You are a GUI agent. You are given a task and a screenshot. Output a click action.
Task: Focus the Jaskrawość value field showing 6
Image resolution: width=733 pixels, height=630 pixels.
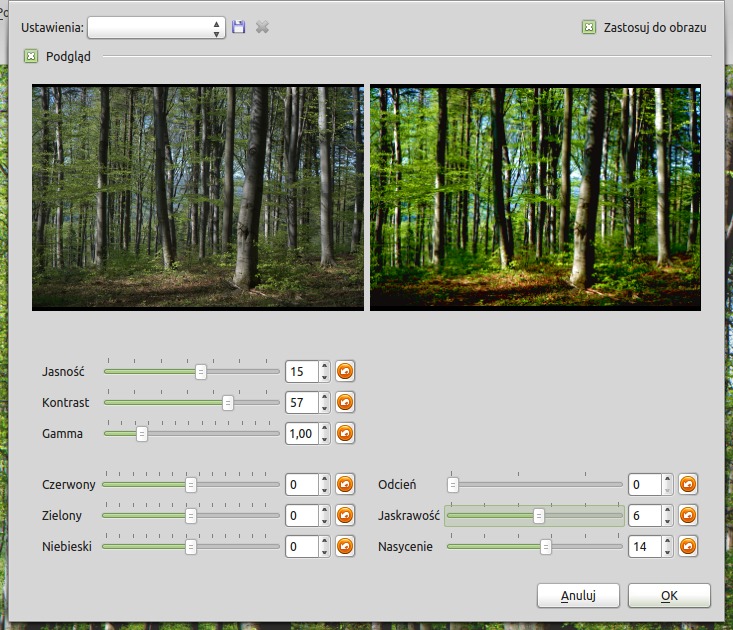646,515
